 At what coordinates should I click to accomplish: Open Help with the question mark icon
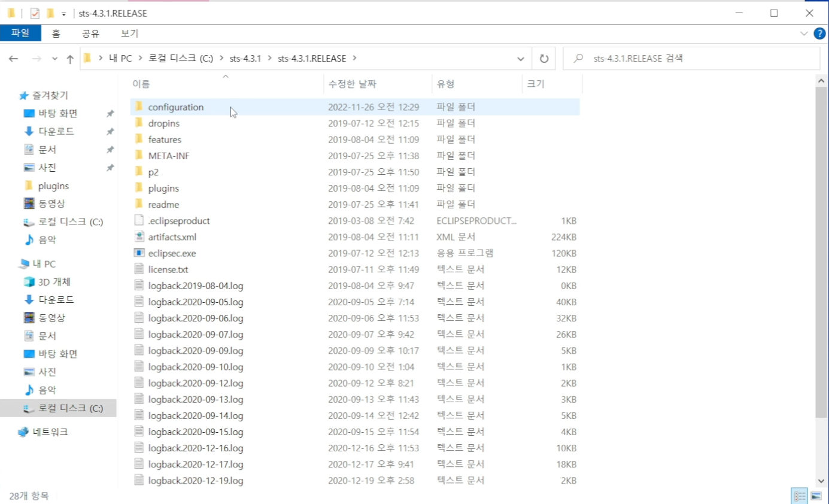click(819, 33)
